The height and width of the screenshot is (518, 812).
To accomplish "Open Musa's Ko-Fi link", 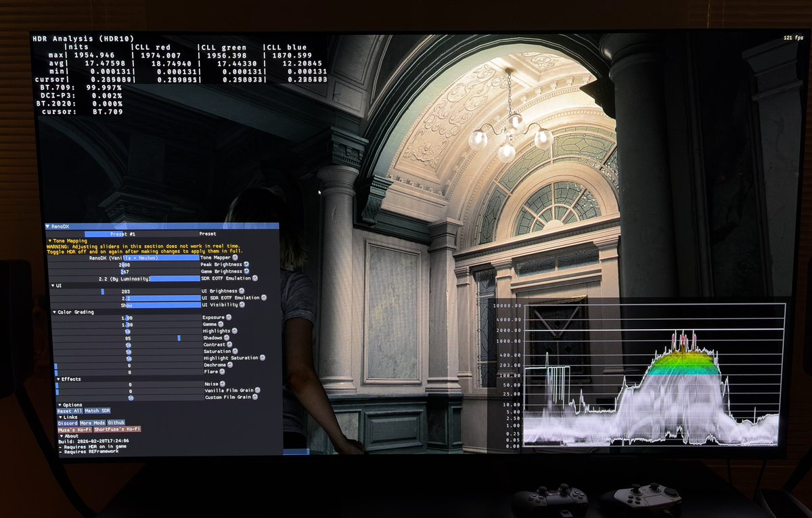I will pos(74,429).
